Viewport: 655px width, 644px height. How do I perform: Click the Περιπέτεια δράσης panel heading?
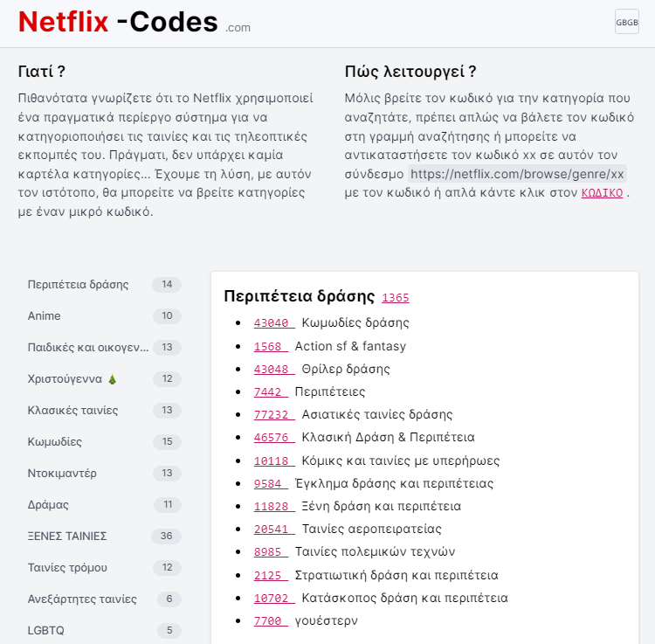click(x=299, y=296)
